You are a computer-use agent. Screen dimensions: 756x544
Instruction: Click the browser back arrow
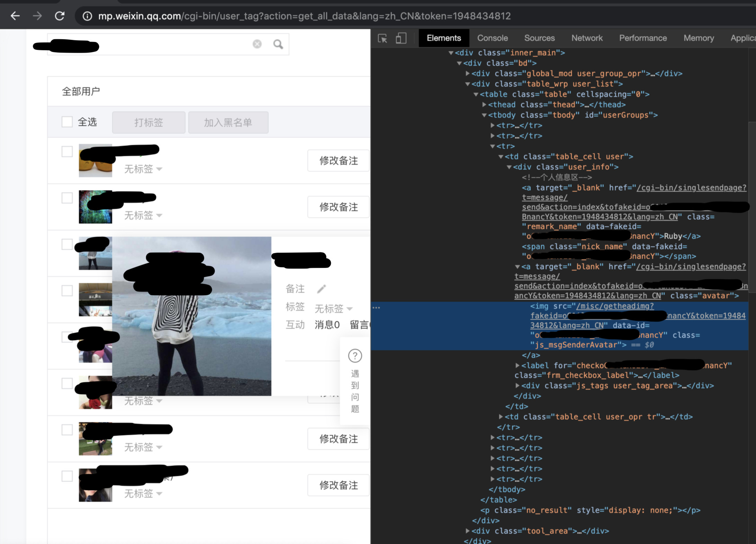(15, 16)
